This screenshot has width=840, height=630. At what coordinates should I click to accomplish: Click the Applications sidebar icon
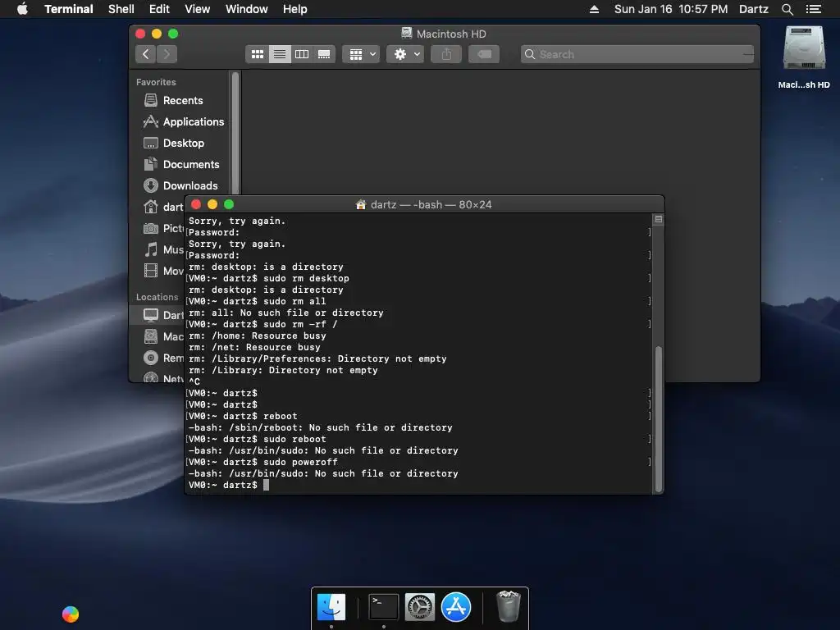151,121
